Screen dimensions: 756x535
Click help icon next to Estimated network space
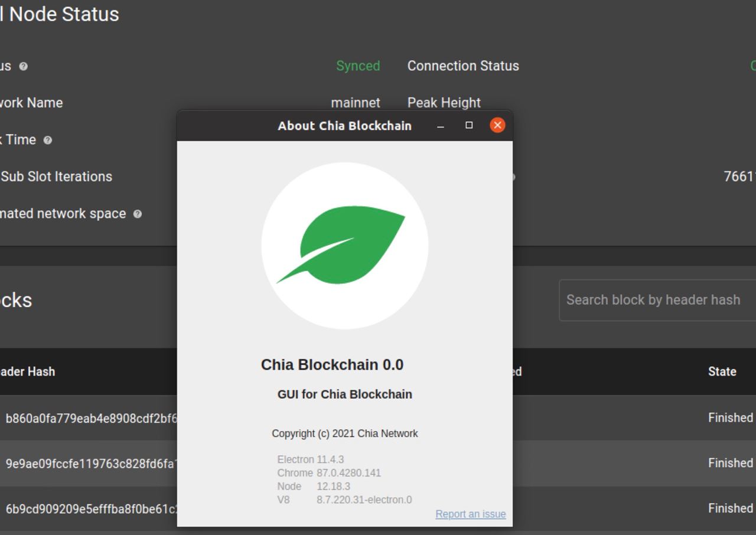pyautogui.click(x=138, y=214)
